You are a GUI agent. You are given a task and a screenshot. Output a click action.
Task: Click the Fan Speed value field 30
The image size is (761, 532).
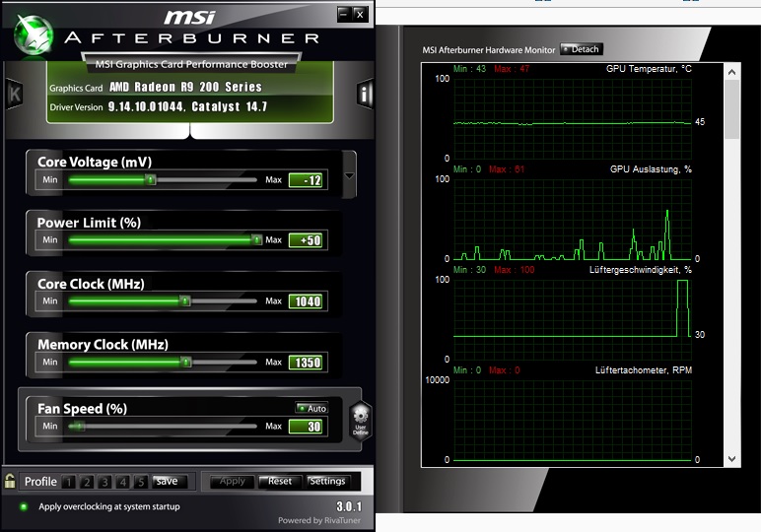click(x=306, y=427)
